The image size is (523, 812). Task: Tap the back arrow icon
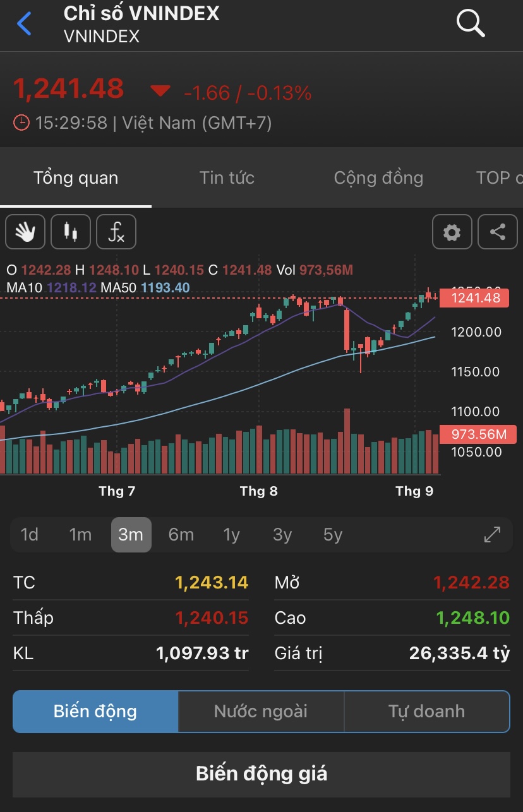(x=24, y=24)
